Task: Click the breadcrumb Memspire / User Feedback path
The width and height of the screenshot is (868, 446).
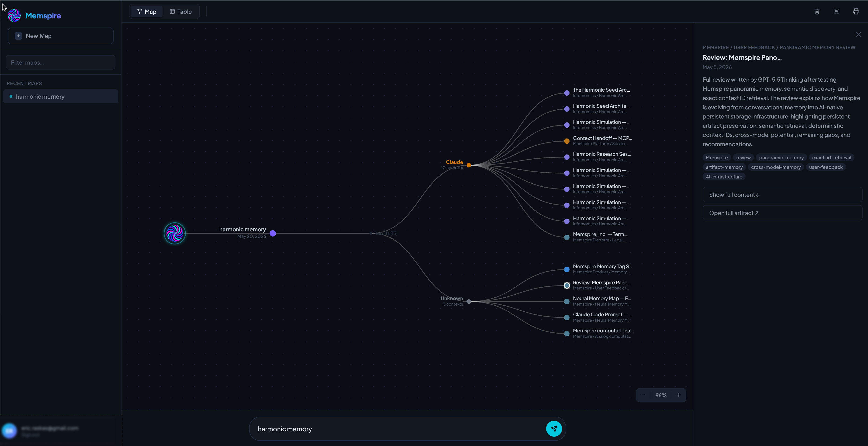Action: coord(779,48)
